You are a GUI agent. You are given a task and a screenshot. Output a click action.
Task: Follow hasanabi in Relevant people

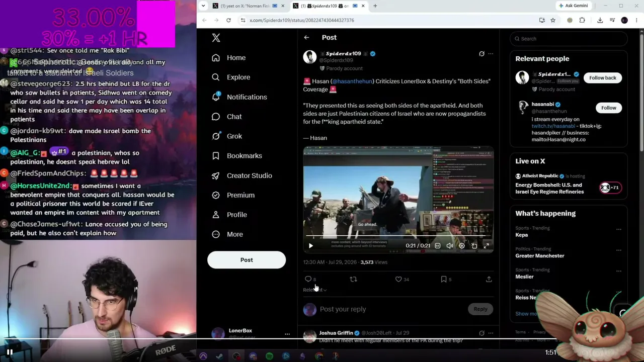point(608,108)
